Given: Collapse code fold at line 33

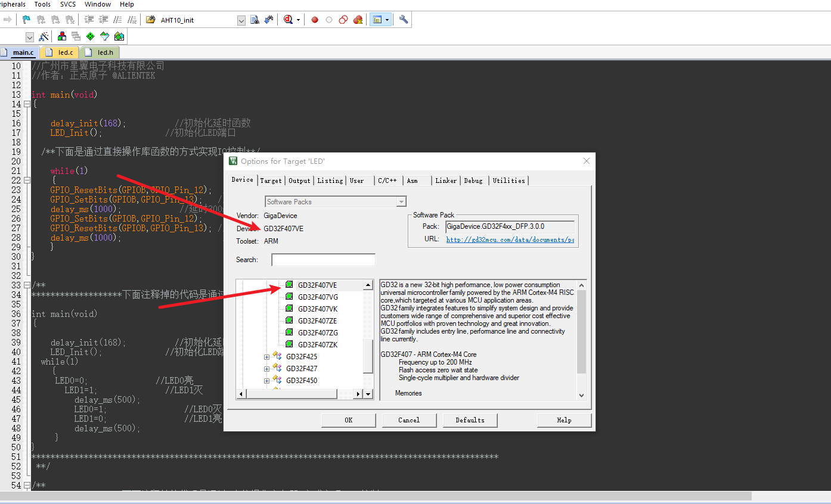Looking at the screenshot, I should click(x=27, y=285).
